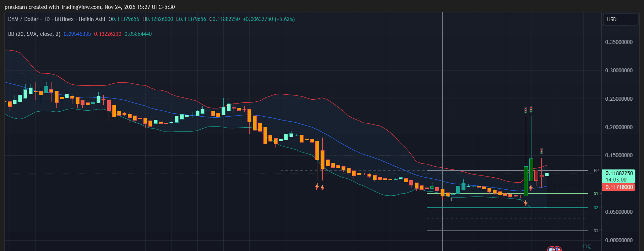Click the S2 pivot support label

(x=597, y=208)
